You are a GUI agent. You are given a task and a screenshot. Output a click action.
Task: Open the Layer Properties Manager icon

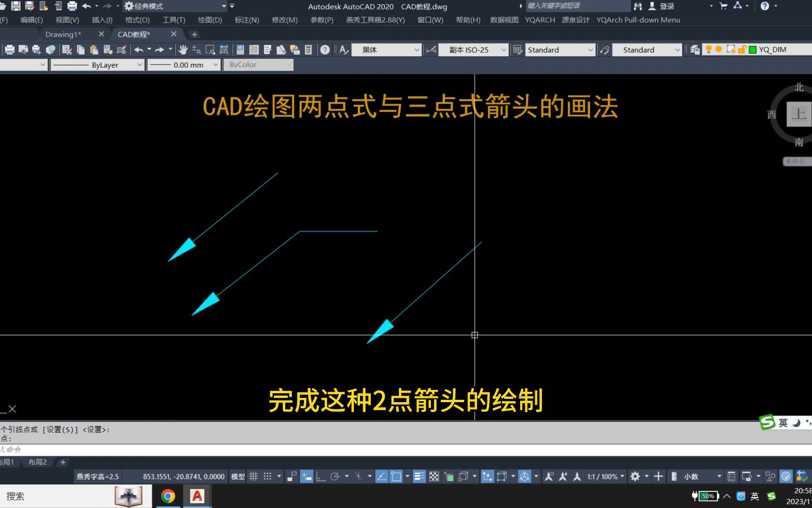click(x=695, y=50)
